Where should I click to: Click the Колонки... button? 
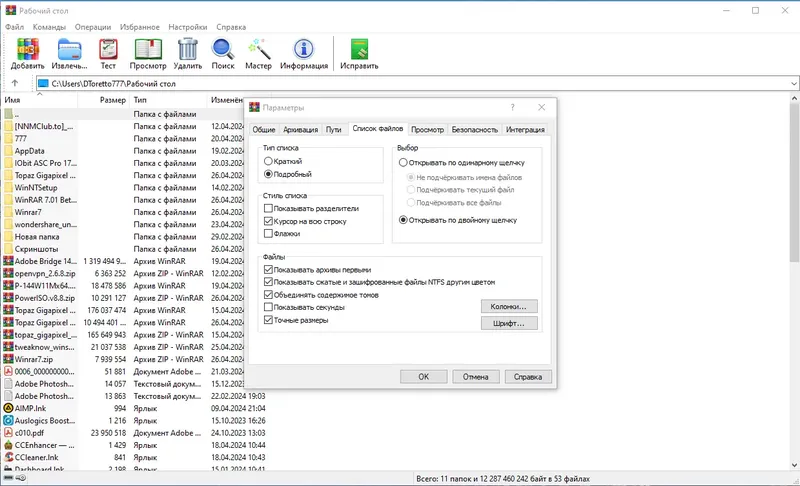(x=509, y=306)
